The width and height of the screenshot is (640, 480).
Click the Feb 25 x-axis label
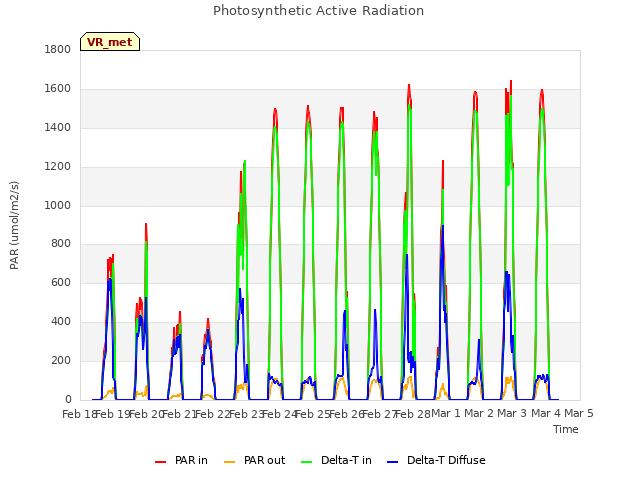[313, 414]
